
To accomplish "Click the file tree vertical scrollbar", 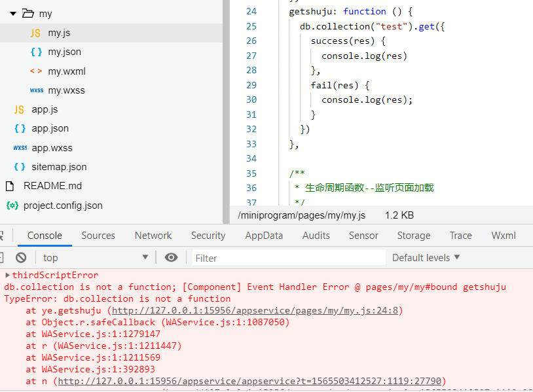I will [226, 112].
